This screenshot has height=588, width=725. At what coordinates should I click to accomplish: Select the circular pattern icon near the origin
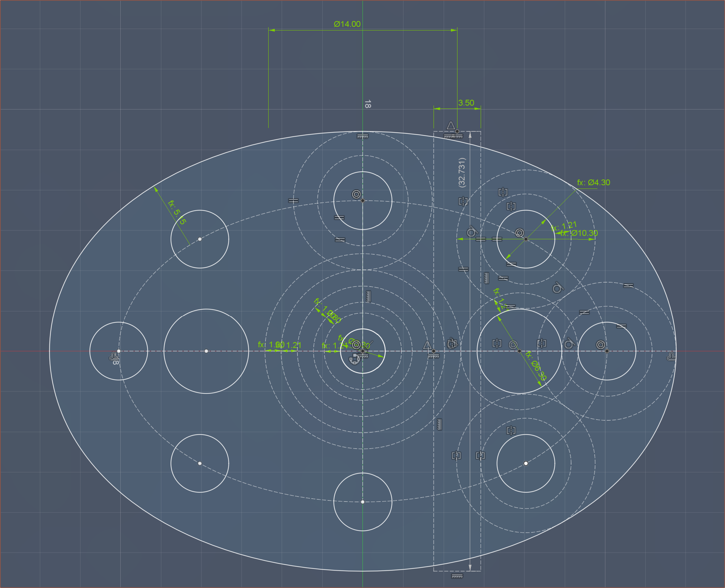click(354, 360)
